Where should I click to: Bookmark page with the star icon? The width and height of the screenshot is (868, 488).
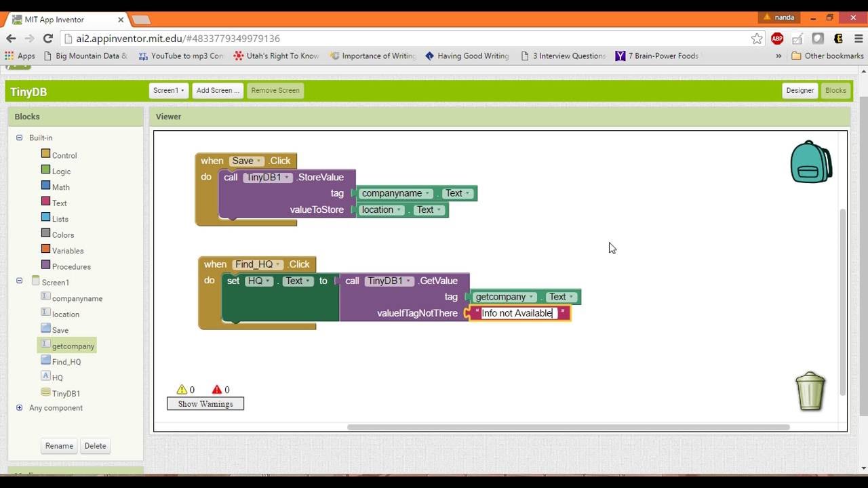coord(757,39)
